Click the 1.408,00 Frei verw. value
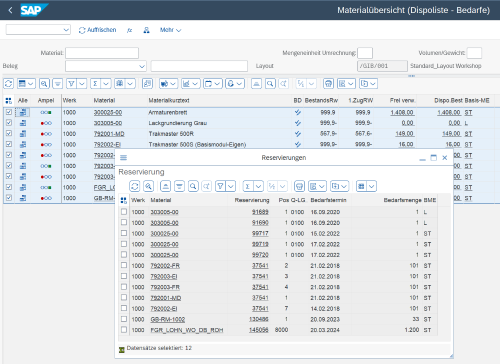 point(402,112)
